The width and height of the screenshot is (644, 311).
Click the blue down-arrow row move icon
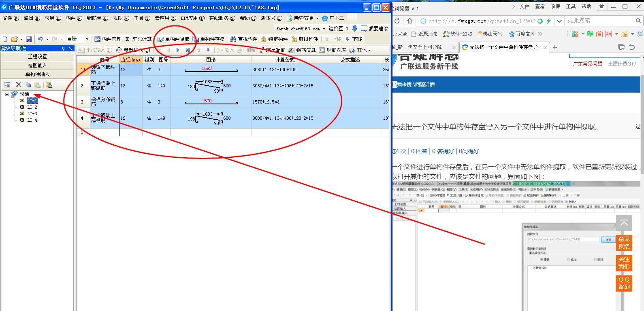(208, 50)
